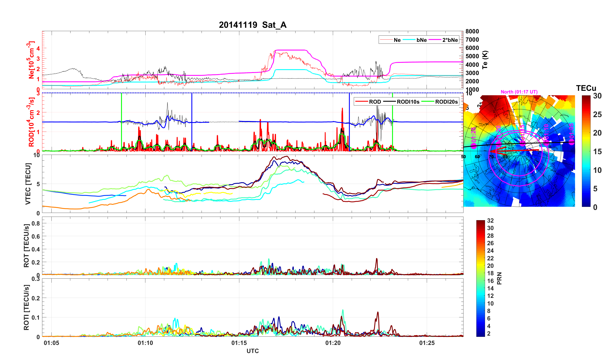Click the plot title '20141119 Sat_A'
This screenshot has width=602, height=364.
253,25
